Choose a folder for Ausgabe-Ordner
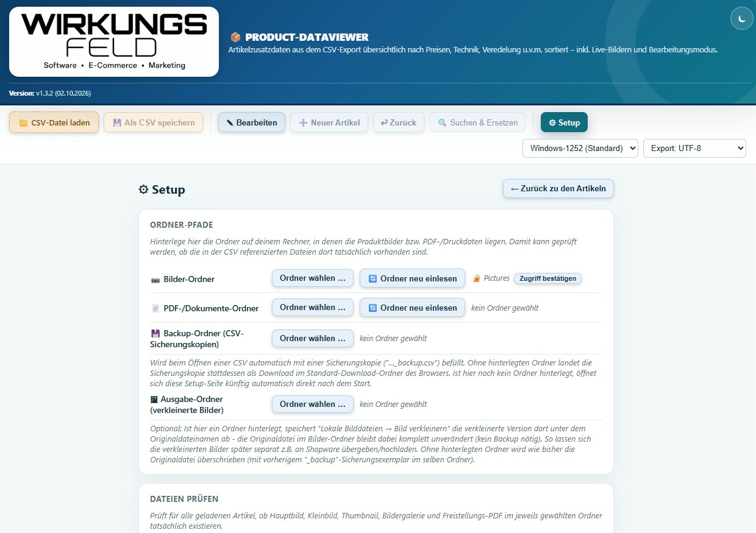 313,404
